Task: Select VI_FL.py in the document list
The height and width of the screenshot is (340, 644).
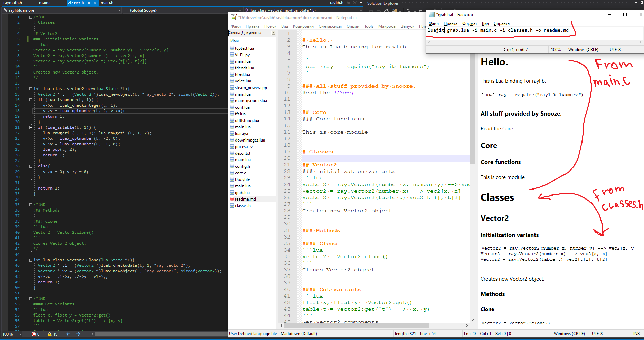Action: point(242,55)
